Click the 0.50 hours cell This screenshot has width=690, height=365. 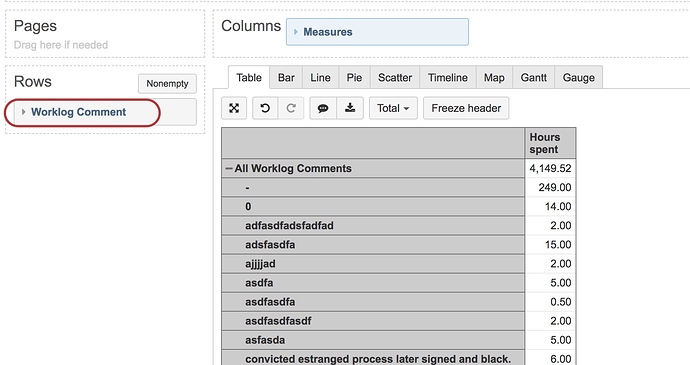click(x=550, y=302)
